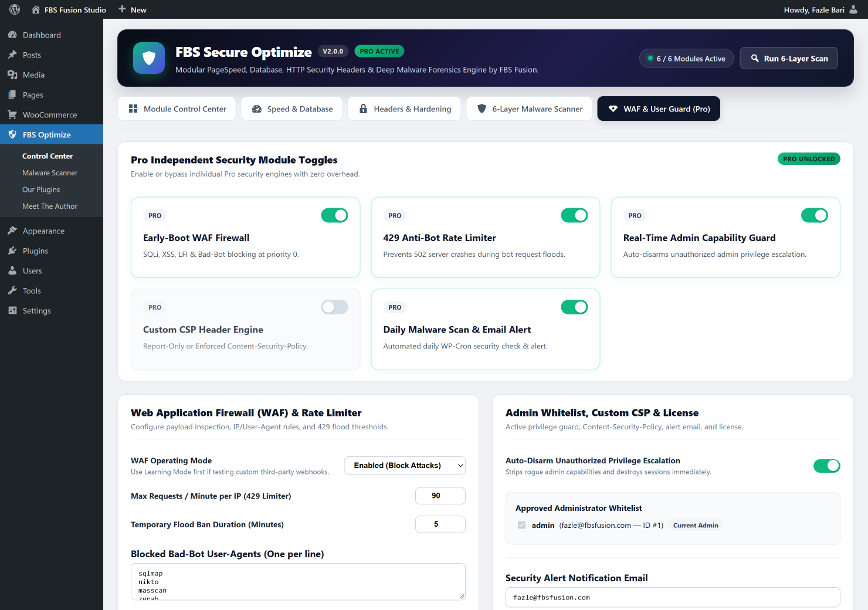The width and height of the screenshot is (868, 610).
Task: Click the Security Alert Notification Email field
Action: 673,597
